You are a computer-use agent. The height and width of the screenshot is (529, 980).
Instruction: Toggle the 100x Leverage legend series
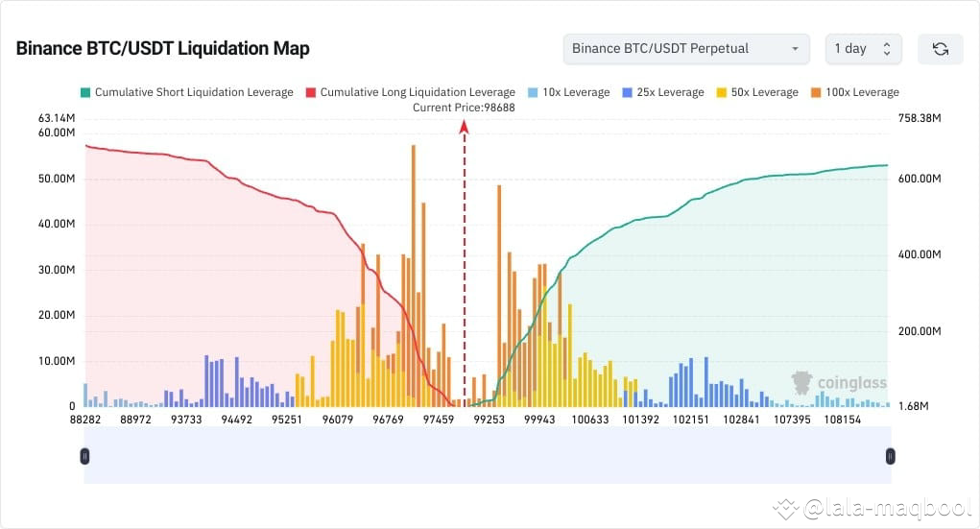coord(855,92)
